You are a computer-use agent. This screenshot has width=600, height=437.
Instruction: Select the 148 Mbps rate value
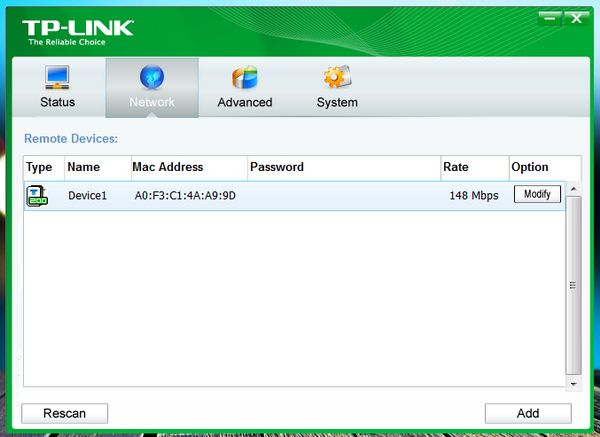click(474, 196)
